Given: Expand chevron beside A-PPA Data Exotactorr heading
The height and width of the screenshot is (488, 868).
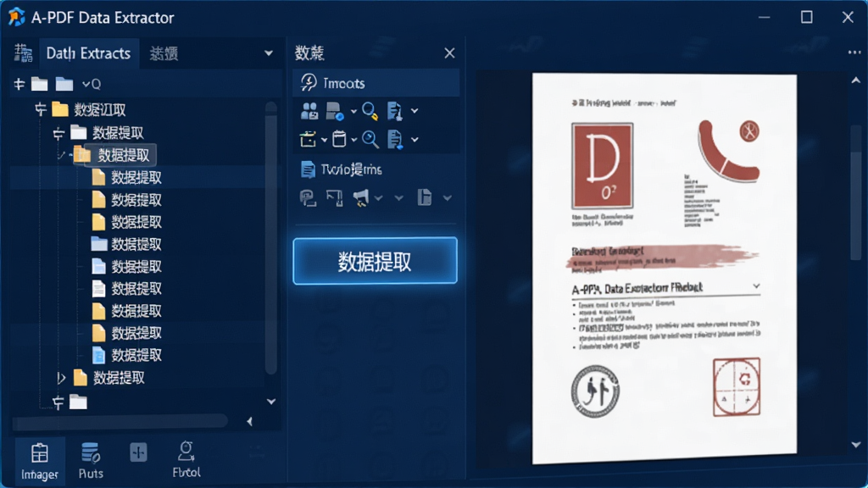Looking at the screenshot, I should coord(755,286).
